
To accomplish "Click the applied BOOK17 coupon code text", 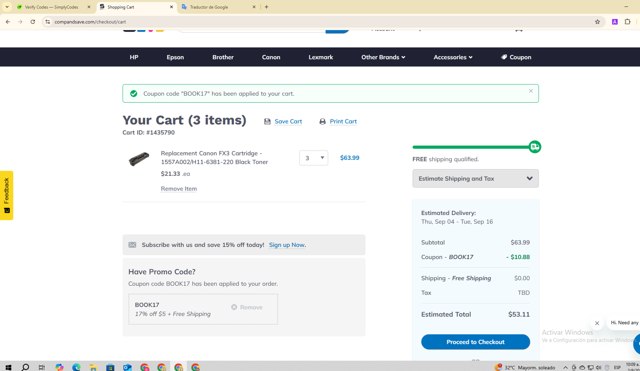I will click(147, 304).
